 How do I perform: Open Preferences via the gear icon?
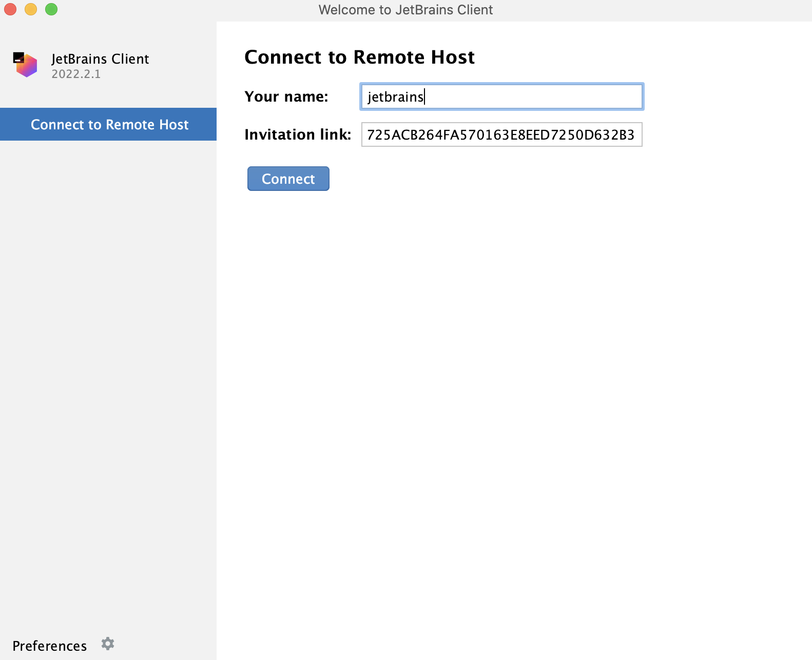(x=108, y=644)
